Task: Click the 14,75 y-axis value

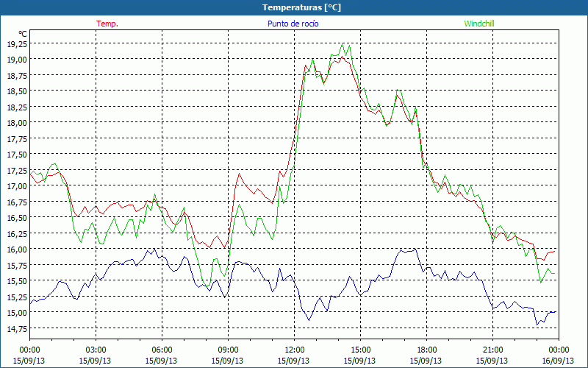Action: 16,328
